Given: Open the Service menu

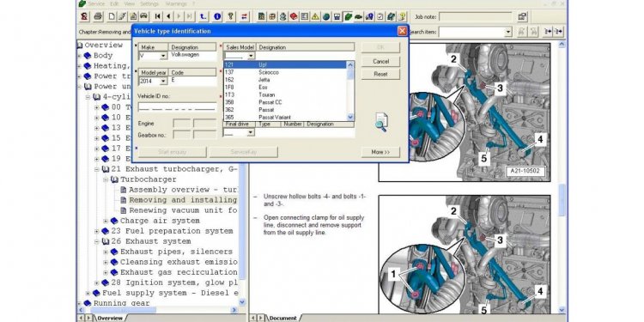Looking at the screenshot, I should pos(96,3).
